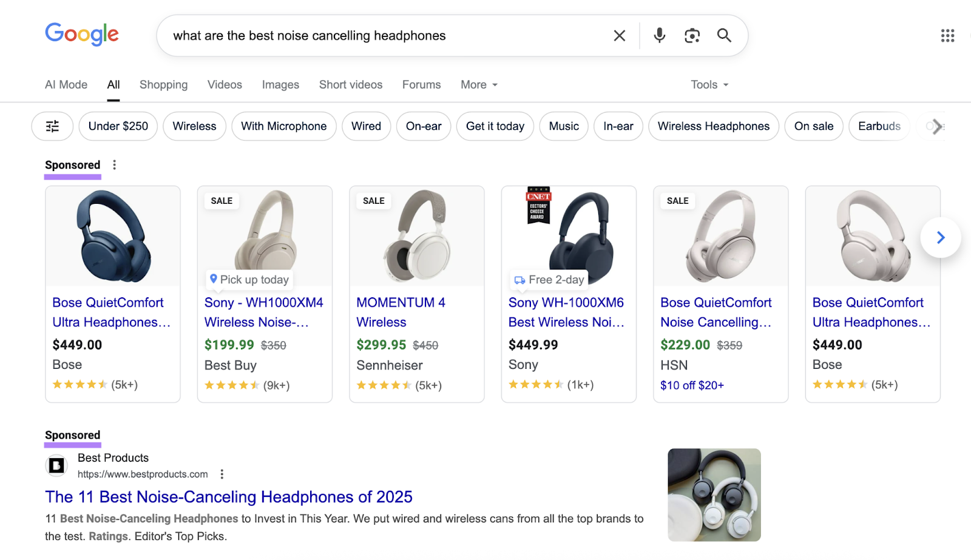971x560 pixels.
Task: Click the Sony WH-1000XM6 product link
Action: click(566, 312)
